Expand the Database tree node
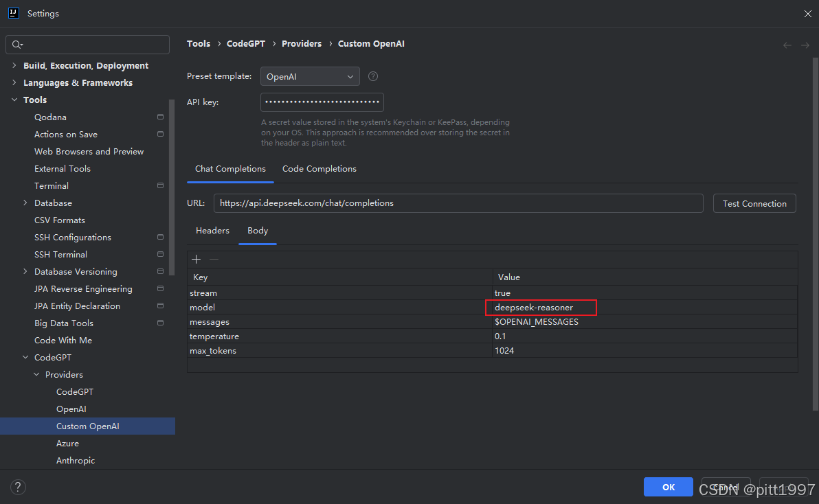 pyautogui.click(x=25, y=203)
